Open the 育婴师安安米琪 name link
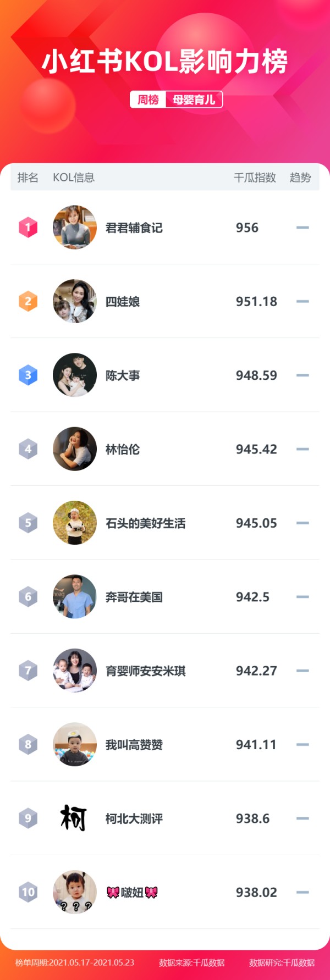Screen dimensions: 330x980 tap(145, 671)
